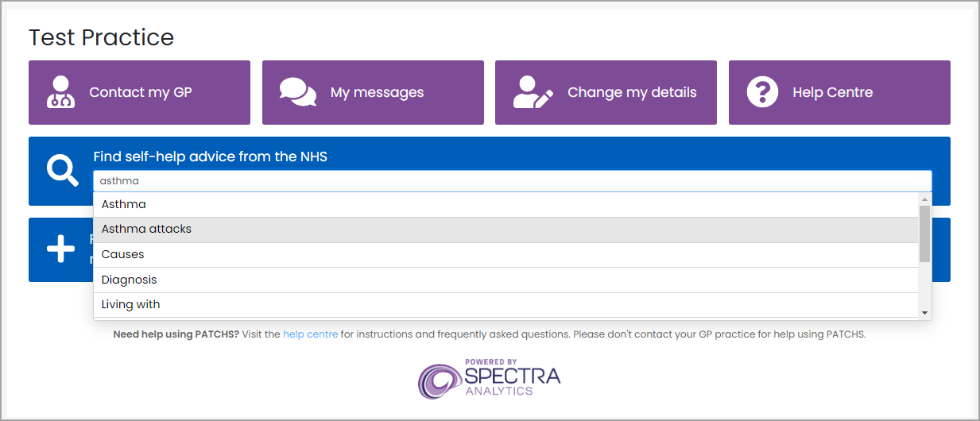Choose Diagnosis in the suggestion list
Image resolution: width=980 pixels, height=421 pixels.
tap(506, 280)
